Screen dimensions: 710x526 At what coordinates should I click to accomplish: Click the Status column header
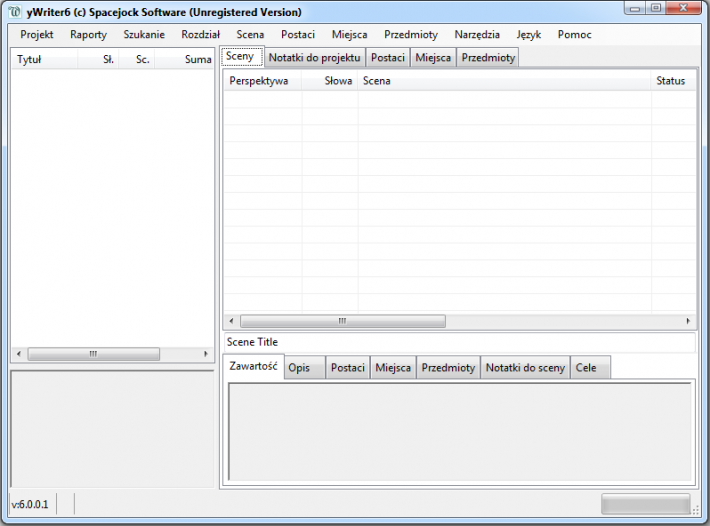click(x=674, y=81)
